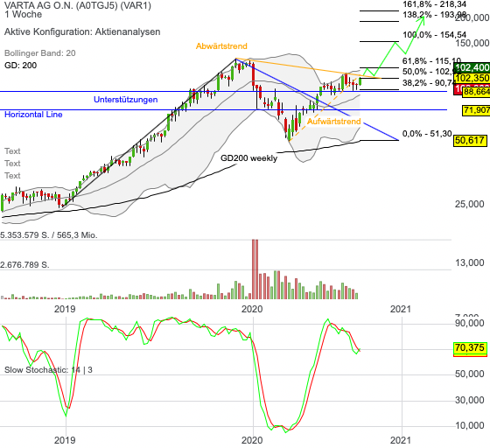Click the volume label '2.676.789 S.'
This screenshot has width=490, height=448.
(x=24, y=265)
